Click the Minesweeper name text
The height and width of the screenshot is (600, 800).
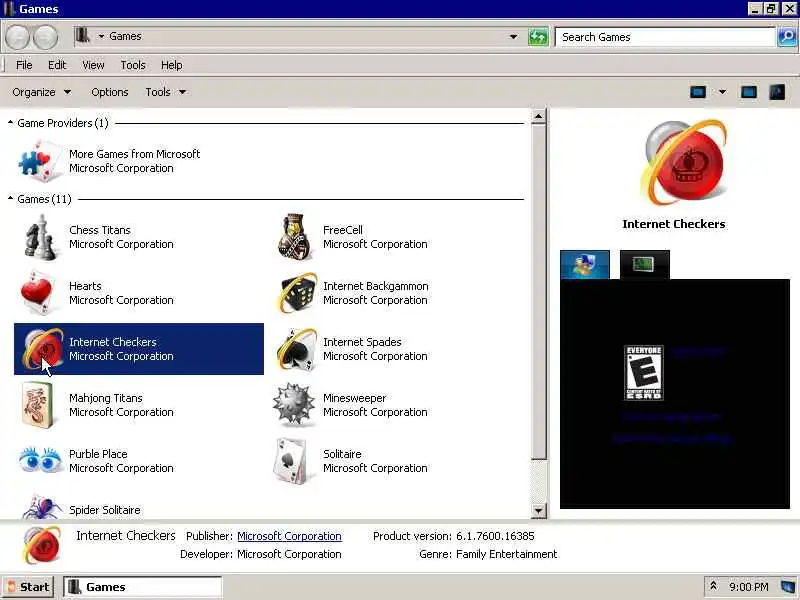pyautogui.click(x=354, y=398)
